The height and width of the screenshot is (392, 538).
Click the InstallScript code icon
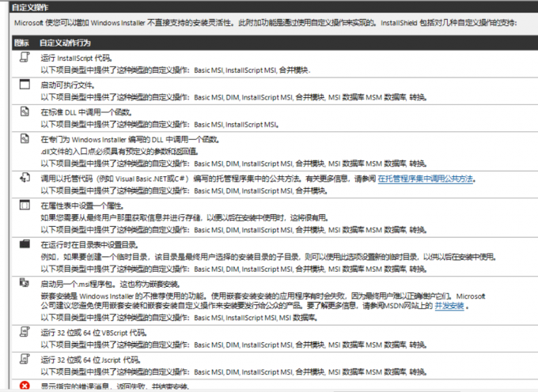(x=25, y=57)
